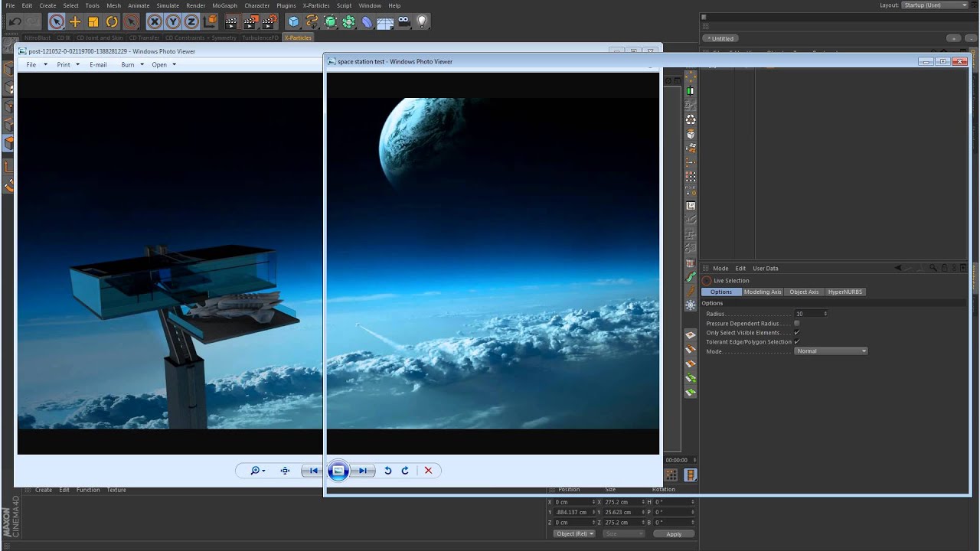Open Edit Render Settings icon

(x=269, y=22)
